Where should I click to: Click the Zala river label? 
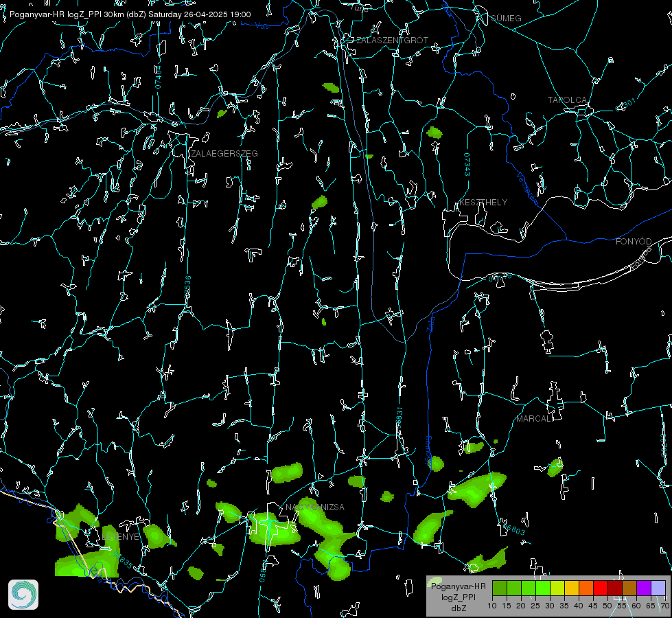pyautogui.click(x=431, y=323)
